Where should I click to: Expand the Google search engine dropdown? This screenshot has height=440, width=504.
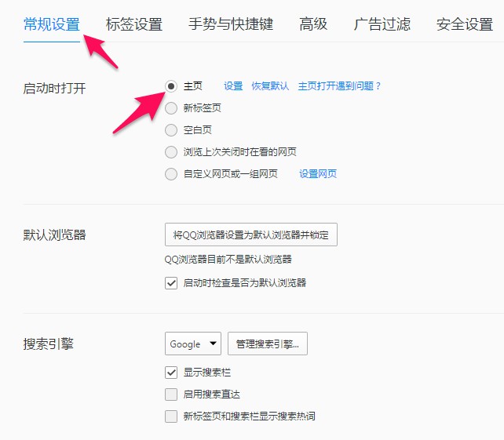pyautogui.click(x=193, y=344)
